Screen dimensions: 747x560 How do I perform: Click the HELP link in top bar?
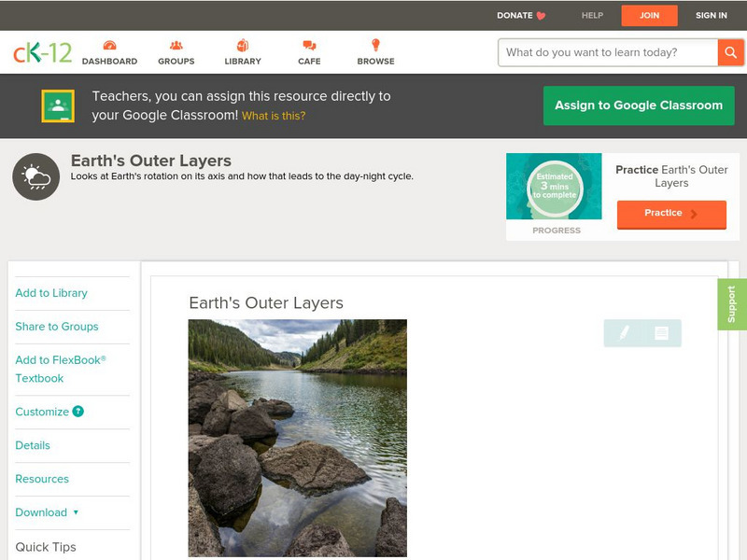[x=592, y=16]
